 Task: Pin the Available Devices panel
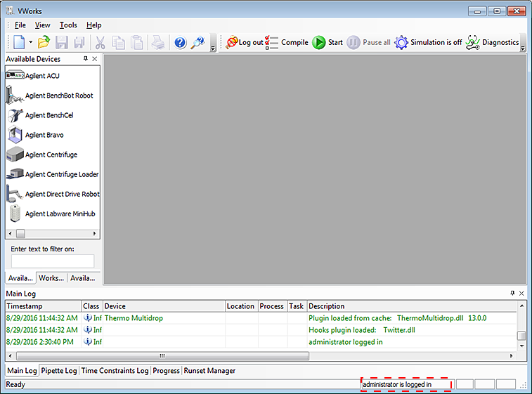click(86, 59)
